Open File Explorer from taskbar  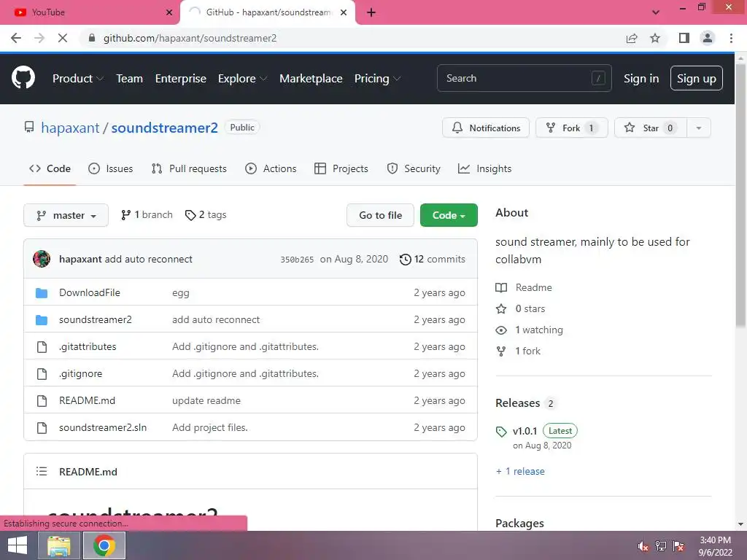point(58,545)
